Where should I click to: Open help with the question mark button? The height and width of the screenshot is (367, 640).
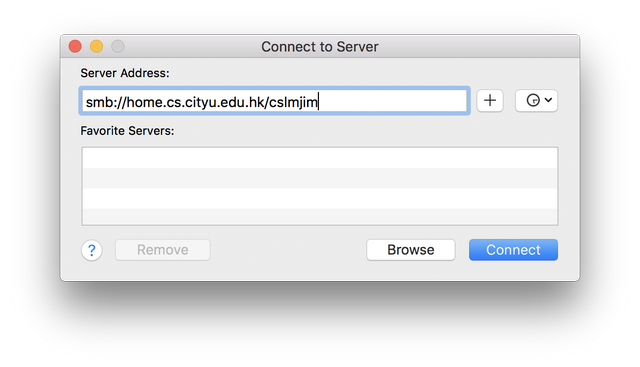(91, 250)
